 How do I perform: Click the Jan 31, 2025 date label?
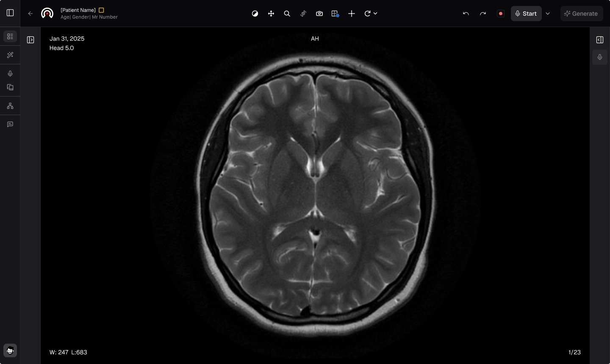(x=67, y=39)
